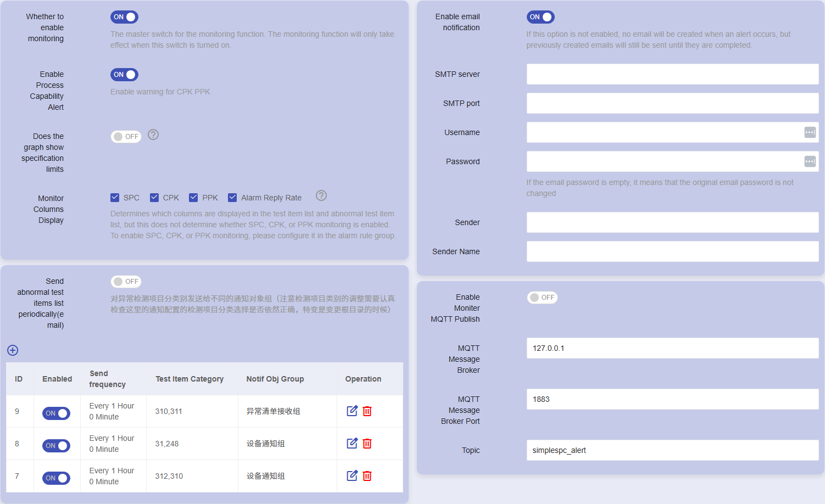Viewport: 825px width, 504px height.
Task: Edit the row with ID 9
Action: pyautogui.click(x=352, y=411)
